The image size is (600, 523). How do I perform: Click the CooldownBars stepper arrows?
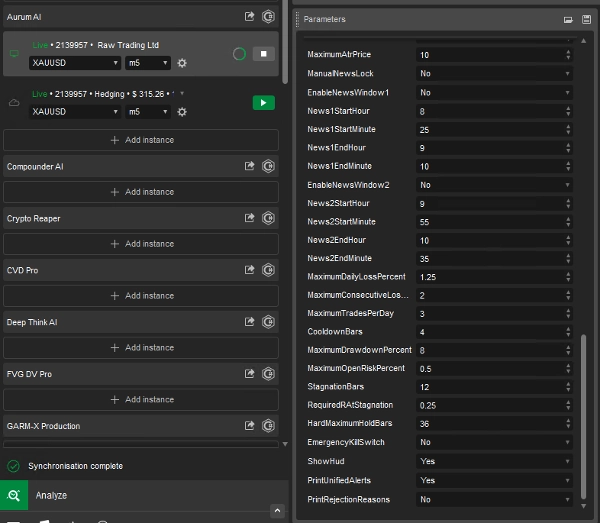[x=568, y=332]
